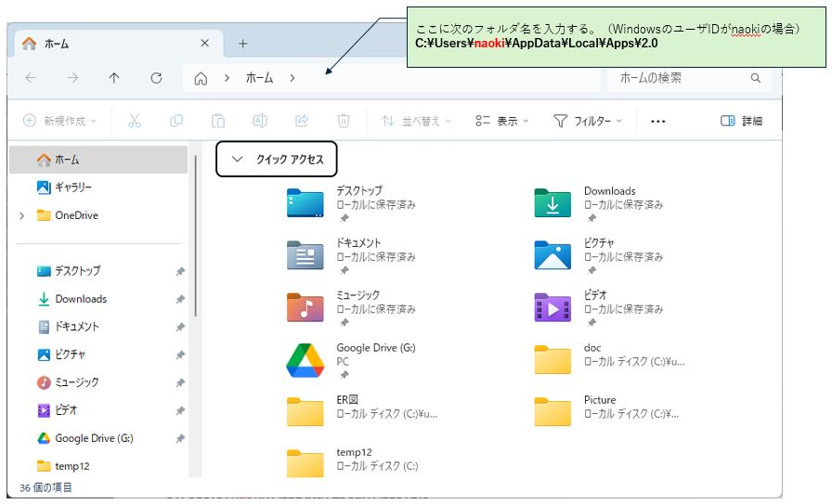Open the 表示 view dropdown
Screen dimensions: 832x504
pos(501,121)
